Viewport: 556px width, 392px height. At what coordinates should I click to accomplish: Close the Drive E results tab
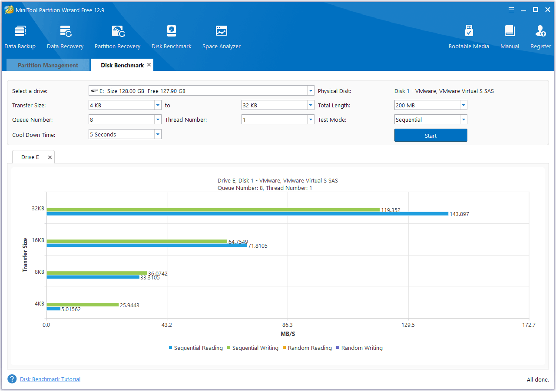click(x=50, y=156)
